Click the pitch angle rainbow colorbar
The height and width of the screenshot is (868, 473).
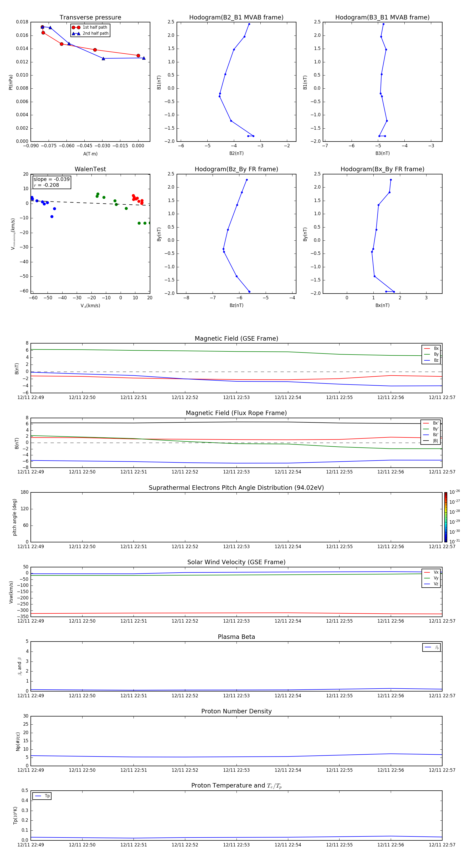tap(446, 517)
